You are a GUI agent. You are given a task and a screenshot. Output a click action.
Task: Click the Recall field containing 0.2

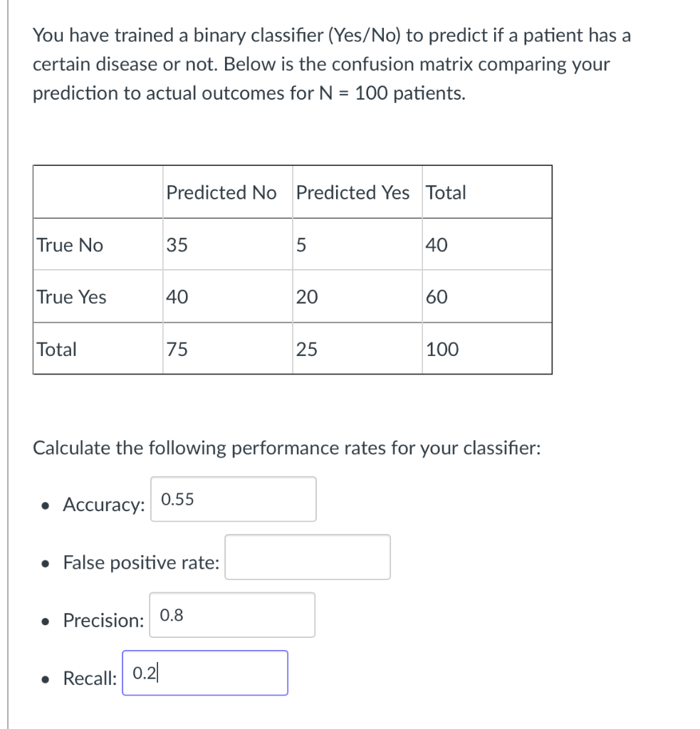click(205, 673)
